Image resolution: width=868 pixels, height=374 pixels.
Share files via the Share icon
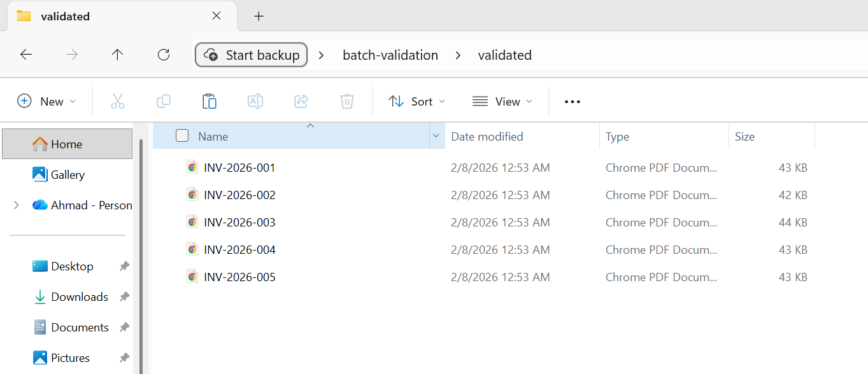[x=301, y=101]
